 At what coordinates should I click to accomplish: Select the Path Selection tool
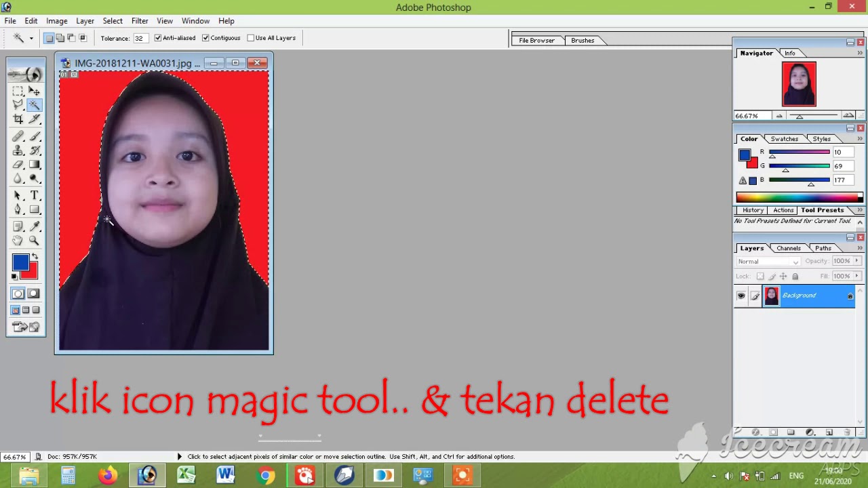pyautogui.click(x=18, y=196)
